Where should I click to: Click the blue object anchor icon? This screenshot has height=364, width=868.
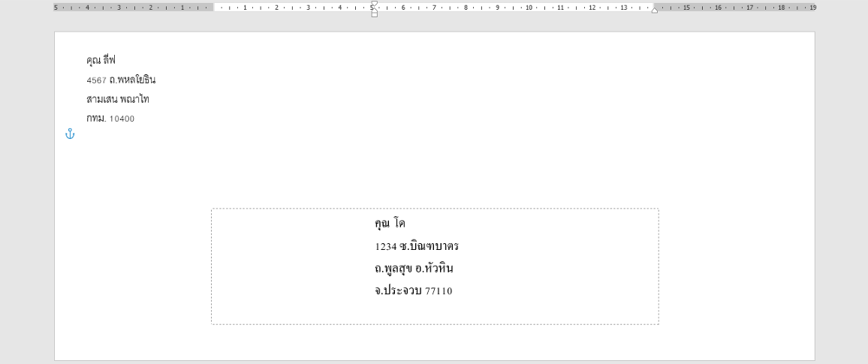click(70, 134)
